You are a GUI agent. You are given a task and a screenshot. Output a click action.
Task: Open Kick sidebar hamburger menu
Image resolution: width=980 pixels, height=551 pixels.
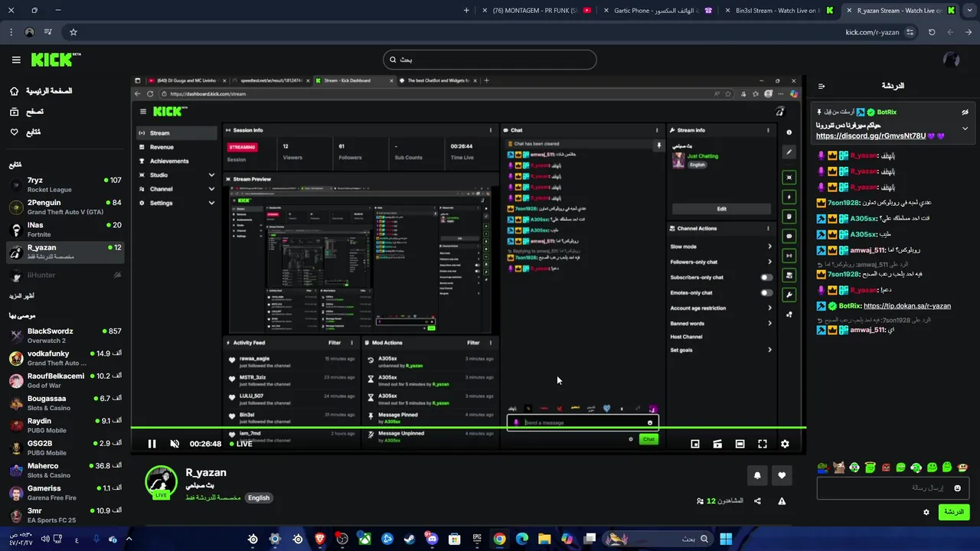coord(16,60)
